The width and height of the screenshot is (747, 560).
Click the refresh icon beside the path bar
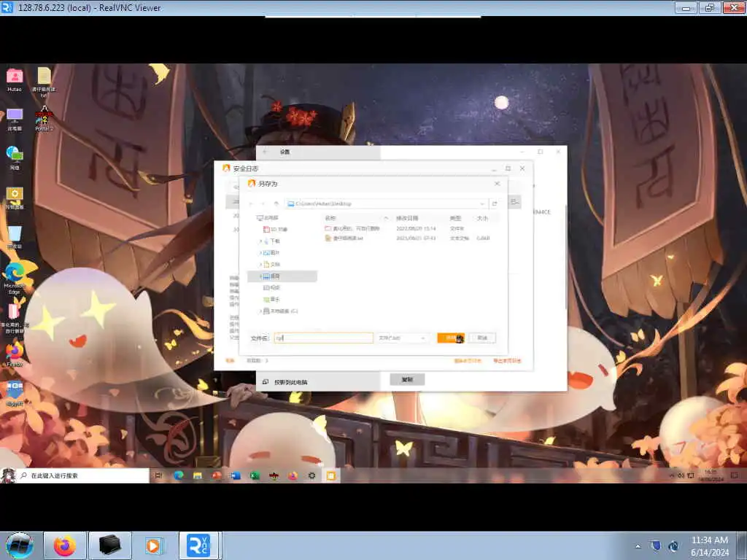495,203
